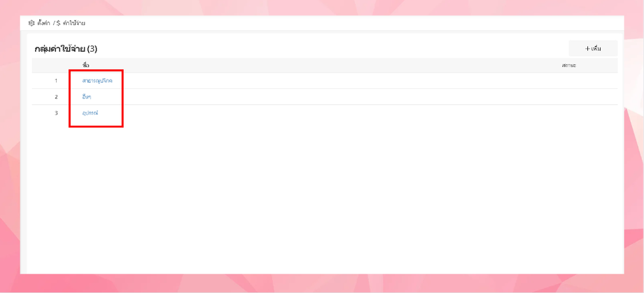This screenshot has height=293, width=644.
Task: Add a new expense group with เพิ่ม
Action: pyautogui.click(x=593, y=48)
